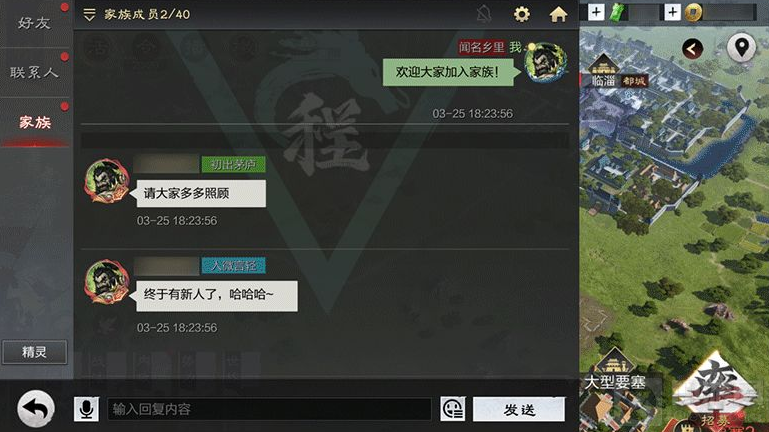
Task: Add green jade currency with plus
Action: [596, 12]
